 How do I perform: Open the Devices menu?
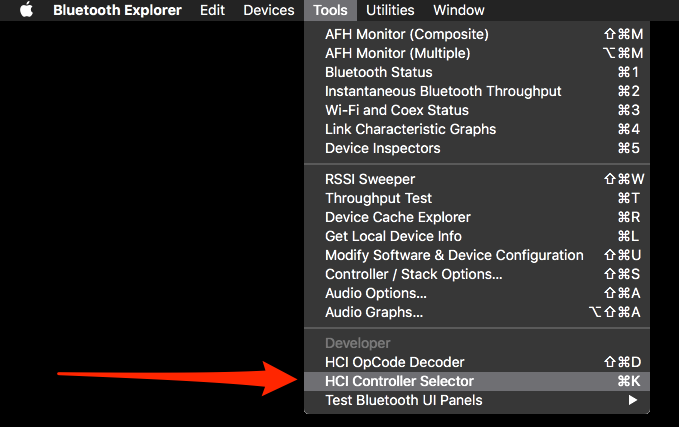(x=269, y=10)
